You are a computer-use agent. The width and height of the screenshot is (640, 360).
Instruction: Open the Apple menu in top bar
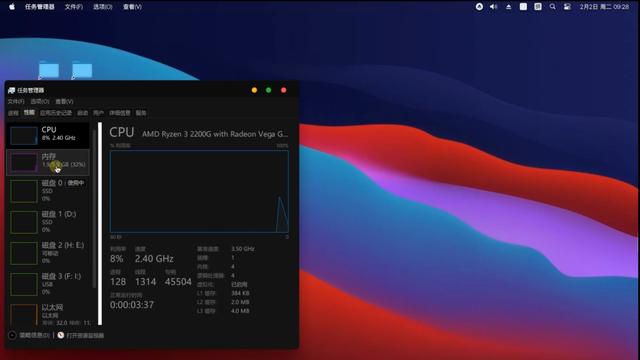point(12,7)
